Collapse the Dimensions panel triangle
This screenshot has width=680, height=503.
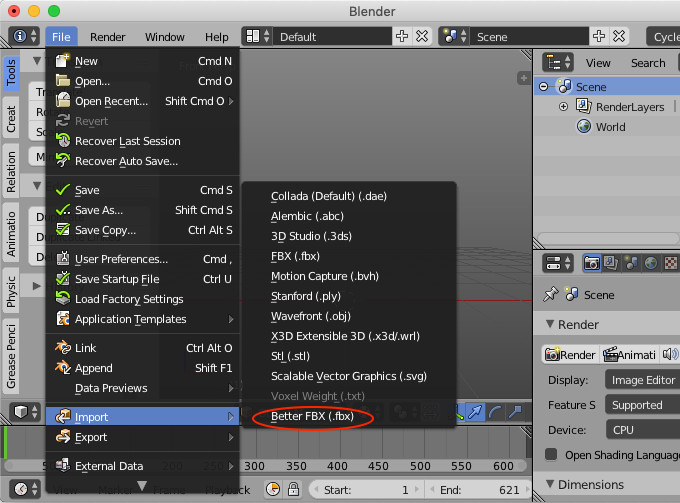coord(550,483)
